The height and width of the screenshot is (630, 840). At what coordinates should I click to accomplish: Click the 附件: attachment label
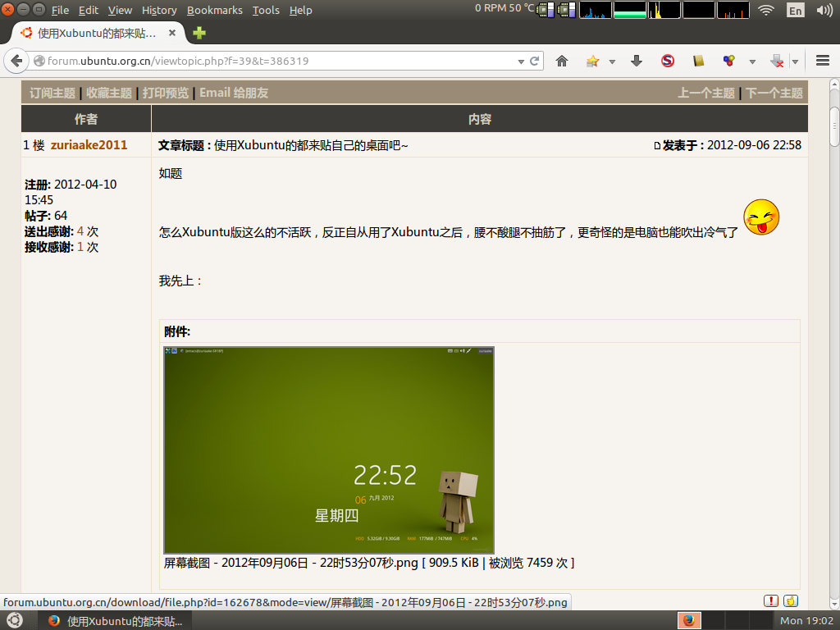(177, 331)
